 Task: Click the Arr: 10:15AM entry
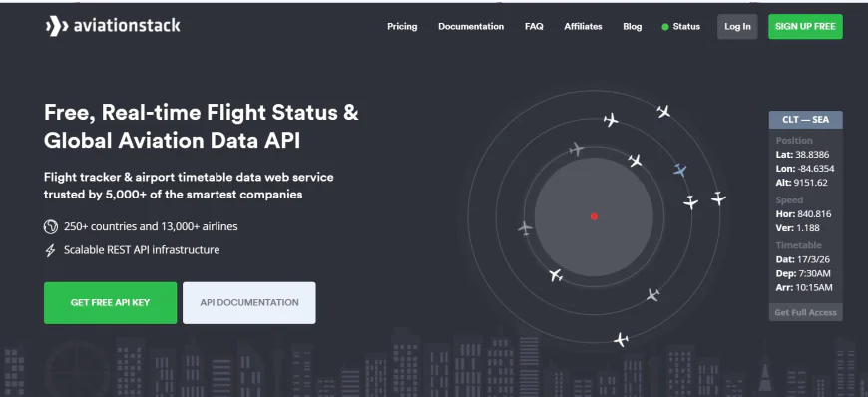point(804,288)
